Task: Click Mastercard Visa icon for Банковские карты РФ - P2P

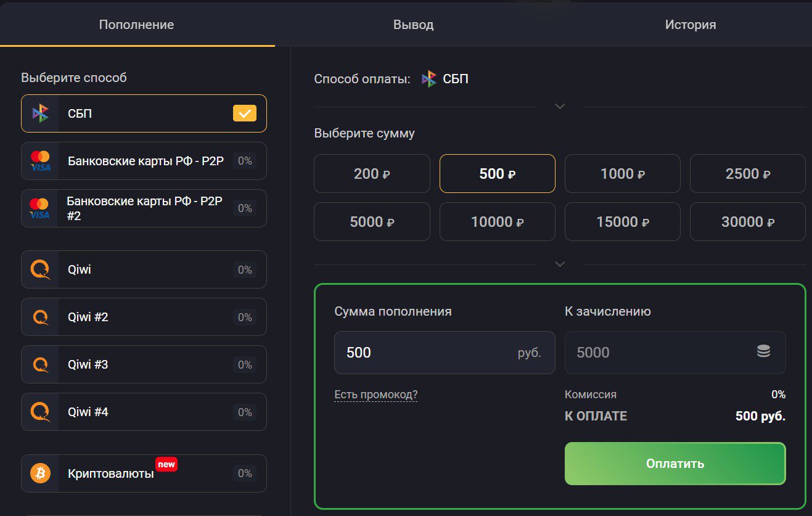Action: 40,161
